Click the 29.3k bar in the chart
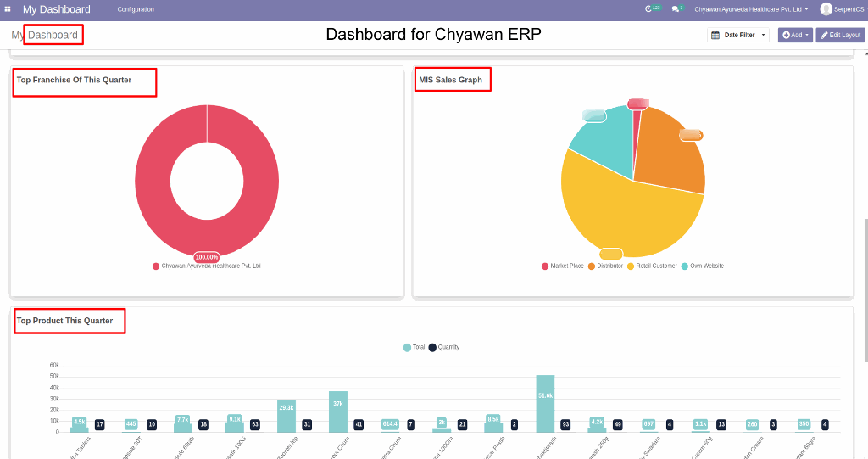Screen dimensions: 868x459 pyautogui.click(x=287, y=416)
